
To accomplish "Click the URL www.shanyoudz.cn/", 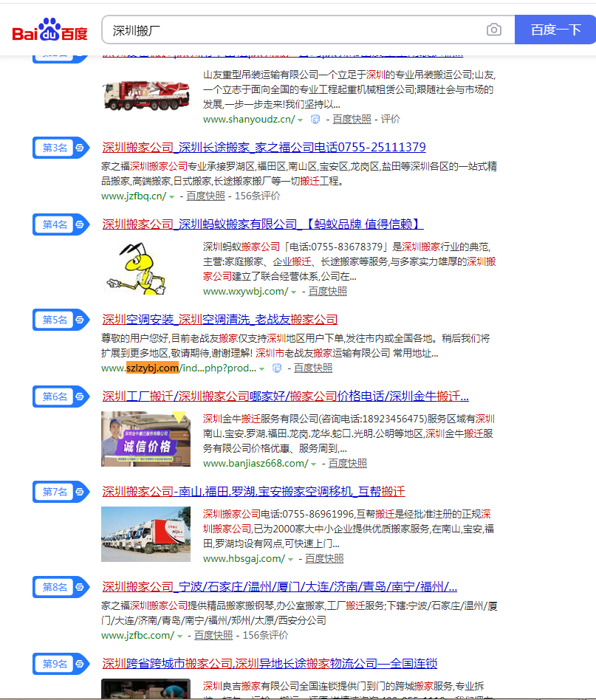I will [x=249, y=119].
